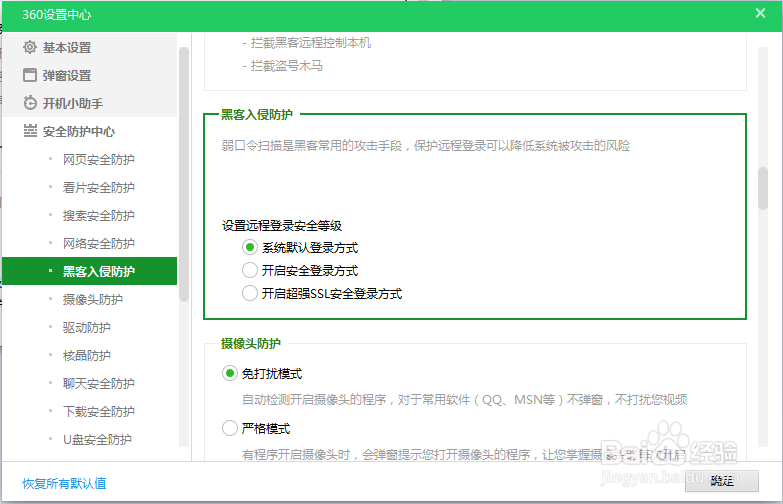Go to 驱动防护 settings
The height and width of the screenshot is (504, 783).
pyautogui.click(x=86, y=327)
